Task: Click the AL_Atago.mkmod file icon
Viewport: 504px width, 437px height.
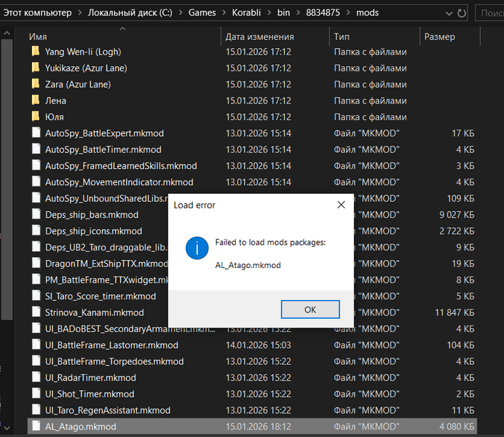Action: pos(35,427)
